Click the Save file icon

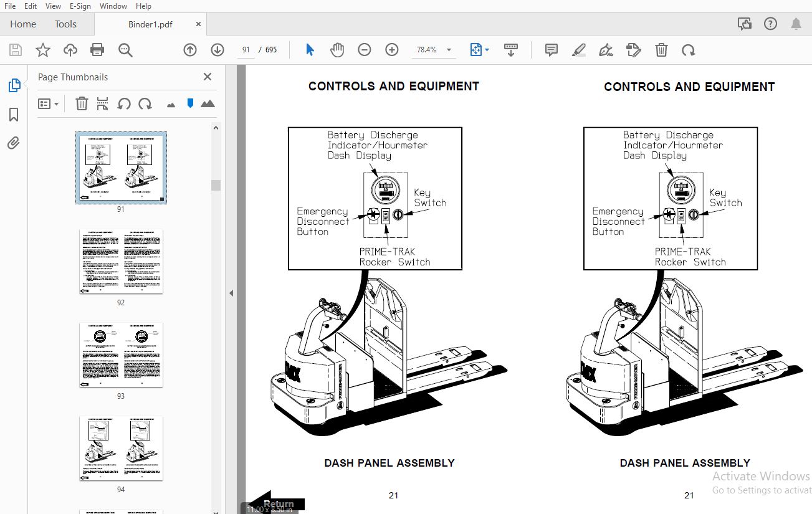click(x=16, y=50)
